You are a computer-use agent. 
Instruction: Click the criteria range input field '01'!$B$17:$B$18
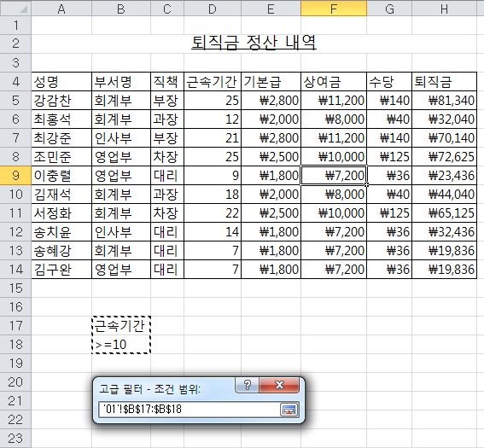(x=189, y=410)
